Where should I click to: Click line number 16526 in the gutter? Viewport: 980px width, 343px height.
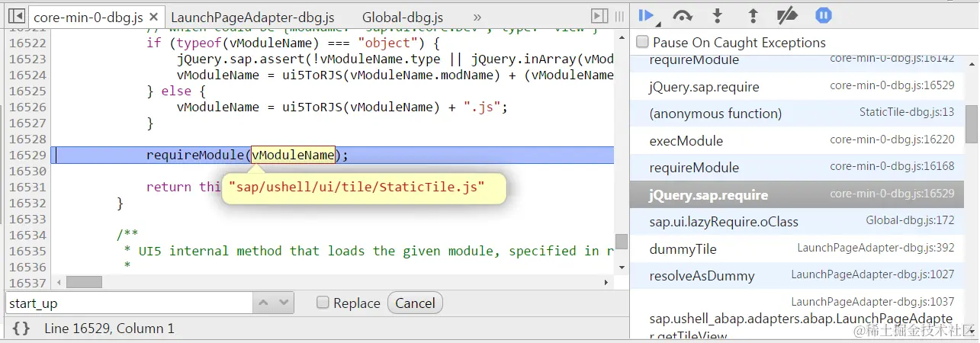pos(28,107)
